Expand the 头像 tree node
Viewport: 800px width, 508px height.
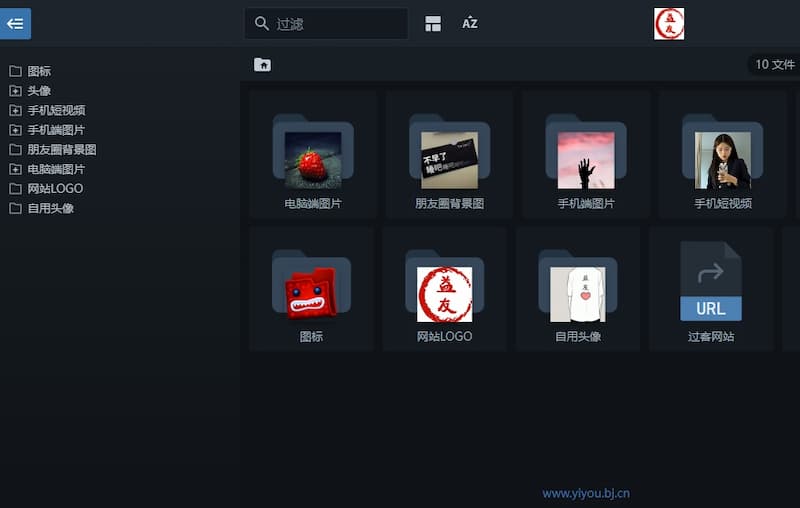tap(15, 91)
